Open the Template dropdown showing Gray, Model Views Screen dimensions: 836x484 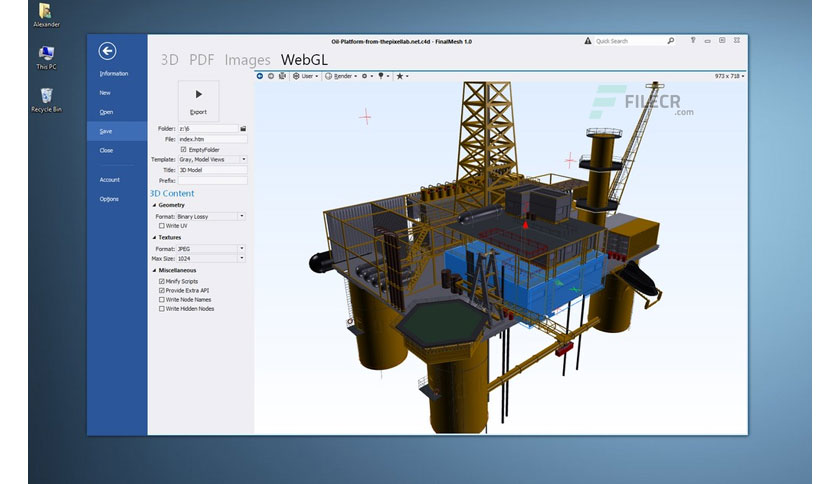[212, 159]
